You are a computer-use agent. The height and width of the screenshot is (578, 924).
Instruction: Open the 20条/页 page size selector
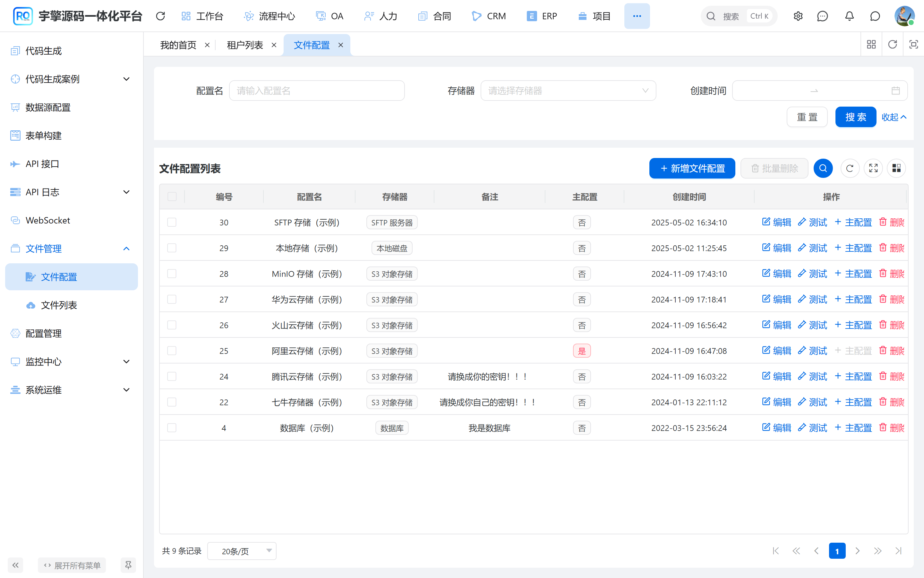pos(242,551)
